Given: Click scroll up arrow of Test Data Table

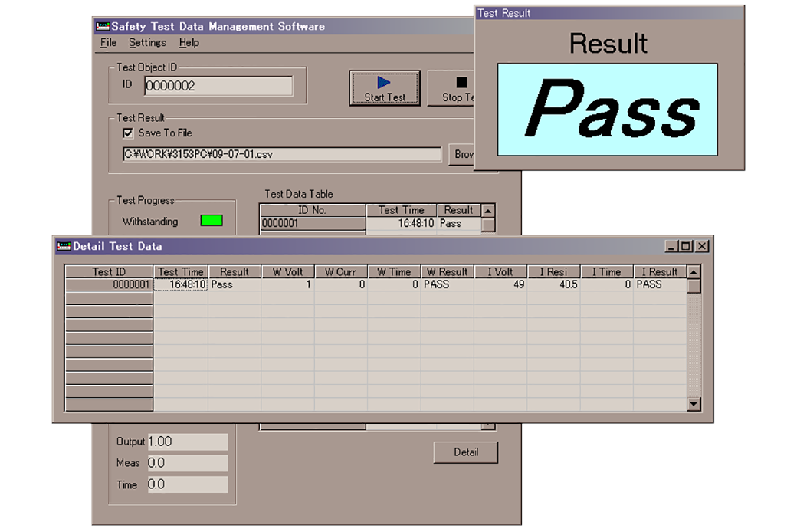Looking at the screenshot, I should point(488,210).
